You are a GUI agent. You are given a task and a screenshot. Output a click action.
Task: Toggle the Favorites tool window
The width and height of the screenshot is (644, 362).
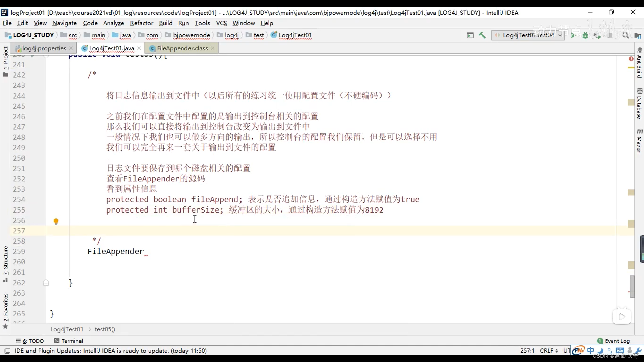(x=5, y=311)
